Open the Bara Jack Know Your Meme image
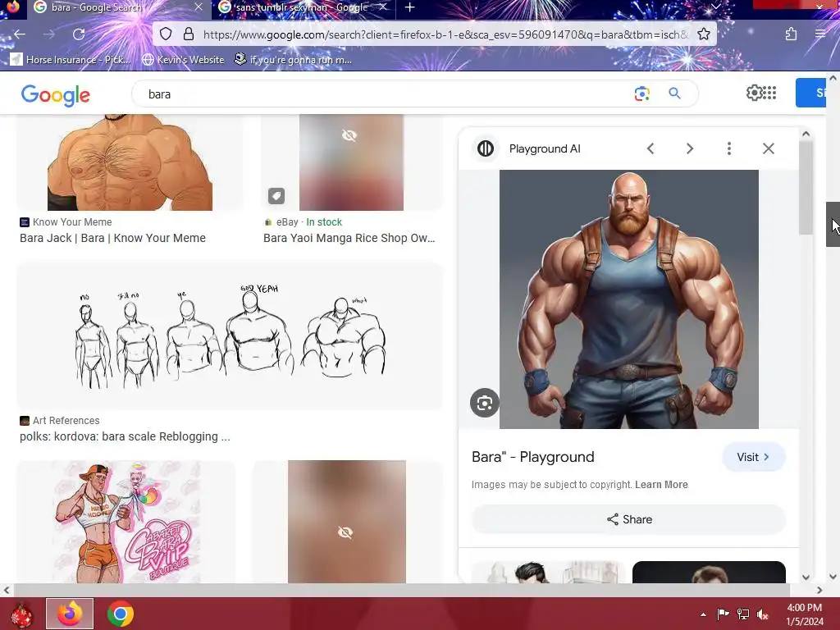The height and width of the screenshot is (630, 840). pyautogui.click(x=130, y=162)
